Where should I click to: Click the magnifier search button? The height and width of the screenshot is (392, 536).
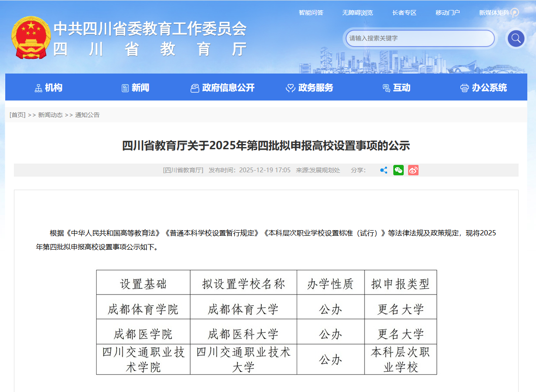click(516, 38)
